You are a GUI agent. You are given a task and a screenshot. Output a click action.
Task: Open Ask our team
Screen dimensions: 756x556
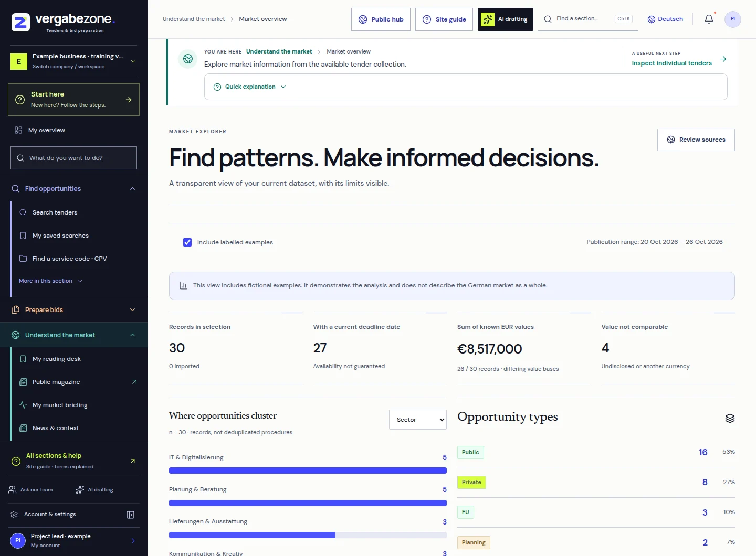click(31, 490)
